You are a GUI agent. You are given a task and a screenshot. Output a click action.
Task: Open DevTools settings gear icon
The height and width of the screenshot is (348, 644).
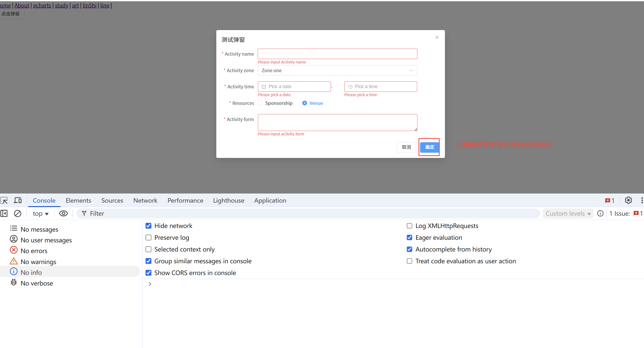628,201
